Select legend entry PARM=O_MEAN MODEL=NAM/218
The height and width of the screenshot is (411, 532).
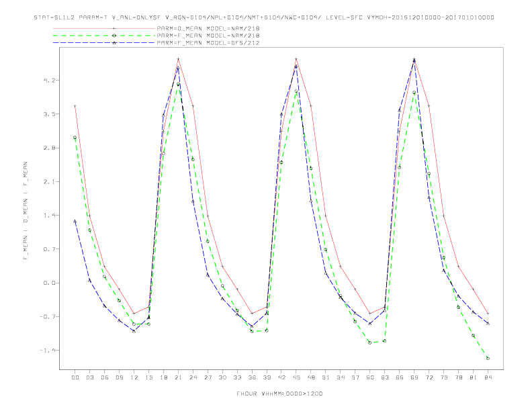(x=208, y=28)
